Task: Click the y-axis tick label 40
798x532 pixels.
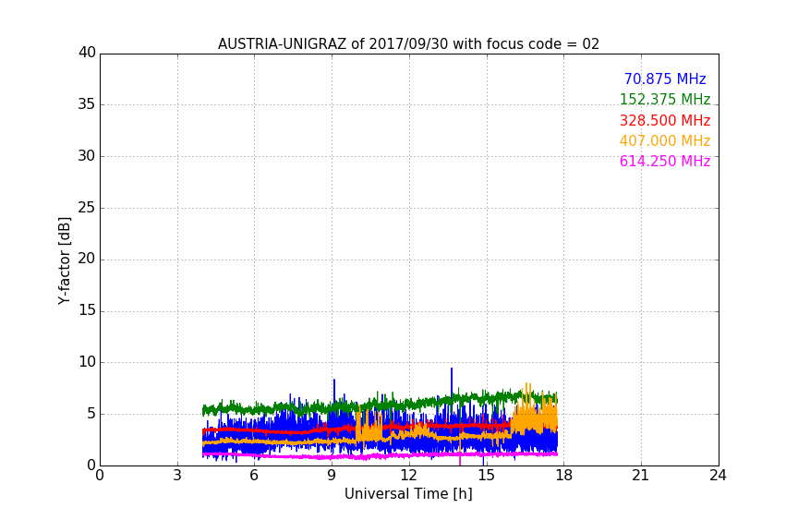Action: 87,53
